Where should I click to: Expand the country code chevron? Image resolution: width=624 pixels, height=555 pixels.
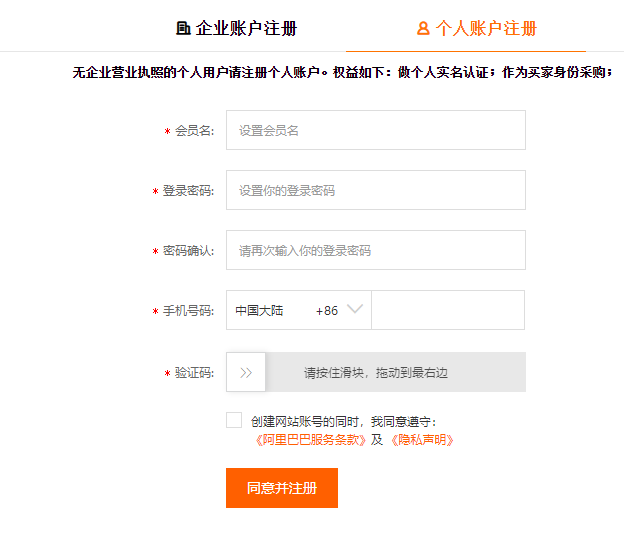354,310
